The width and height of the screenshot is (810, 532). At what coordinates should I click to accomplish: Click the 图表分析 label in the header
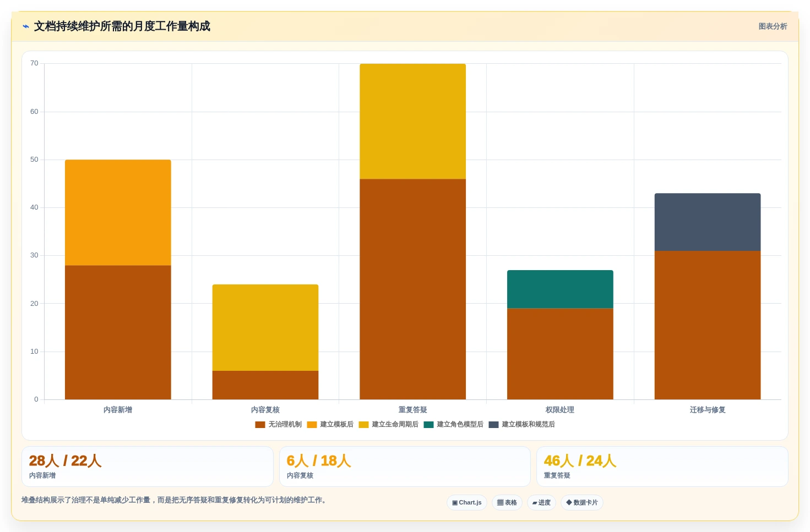click(x=773, y=26)
